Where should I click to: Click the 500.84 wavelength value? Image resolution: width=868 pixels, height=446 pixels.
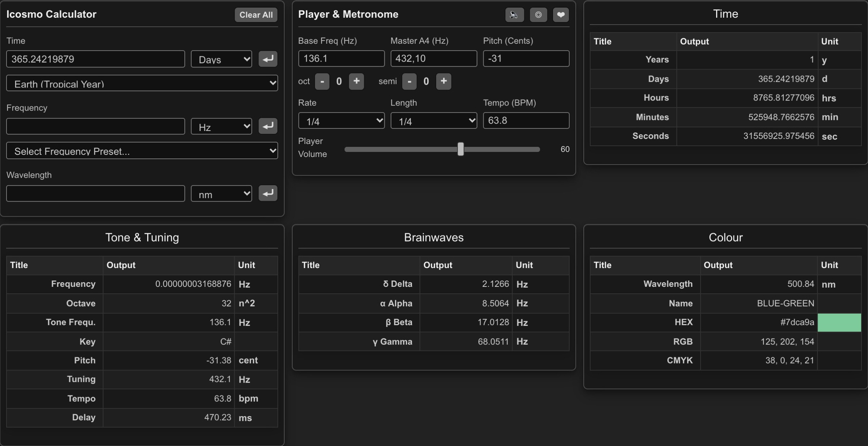click(801, 284)
